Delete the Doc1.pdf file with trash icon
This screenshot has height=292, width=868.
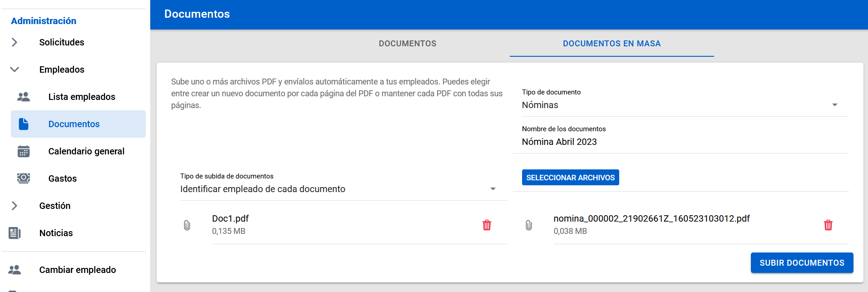[x=487, y=225]
